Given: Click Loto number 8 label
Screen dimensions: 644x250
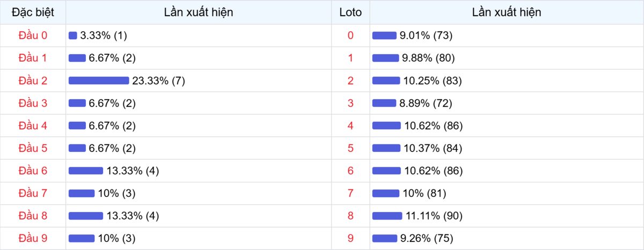Looking at the screenshot, I should (x=350, y=216).
